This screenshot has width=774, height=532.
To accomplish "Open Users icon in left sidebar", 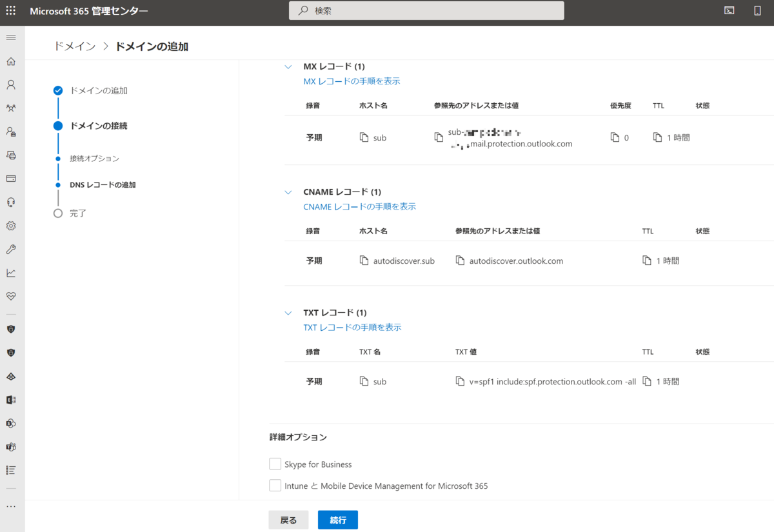I will pyautogui.click(x=11, y=84).
